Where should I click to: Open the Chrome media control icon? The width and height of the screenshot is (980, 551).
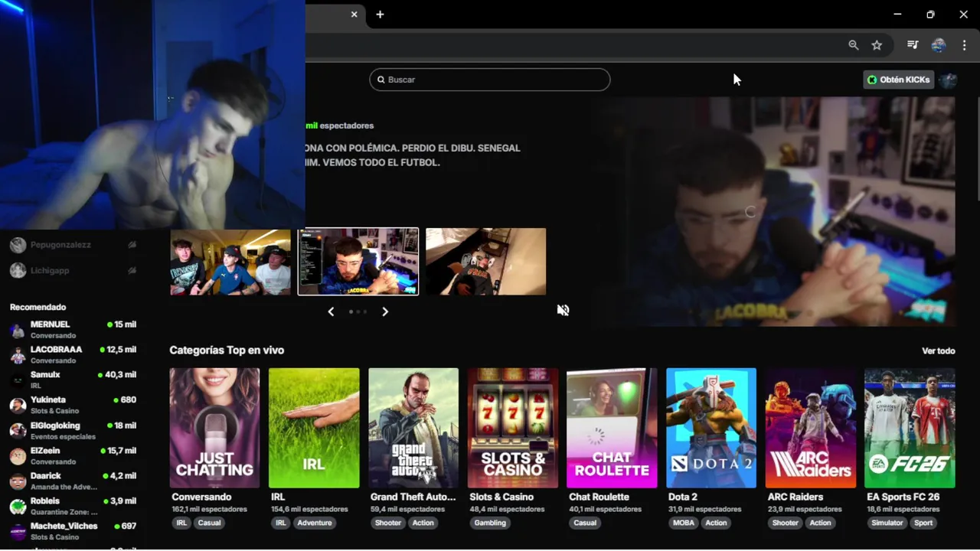pyautogui.click(x=913, y=45)
